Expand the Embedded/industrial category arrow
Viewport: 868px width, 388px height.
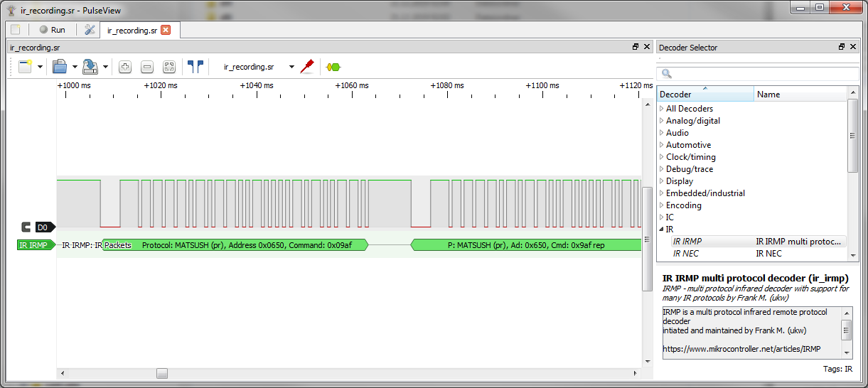click(x=662, y=193)
